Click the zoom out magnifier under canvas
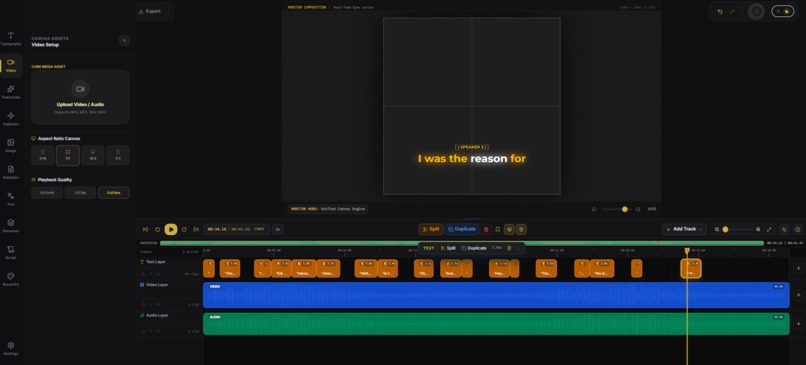 594,209
